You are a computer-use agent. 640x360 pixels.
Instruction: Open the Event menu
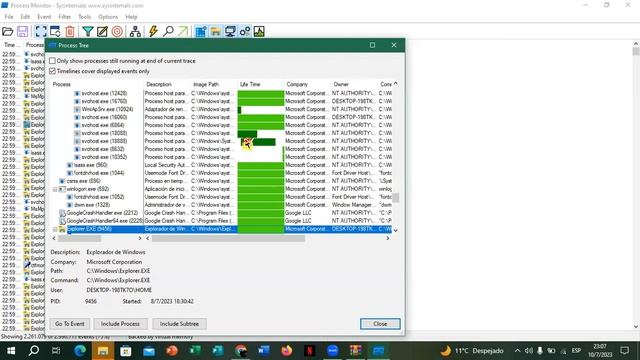pos(44,17)
